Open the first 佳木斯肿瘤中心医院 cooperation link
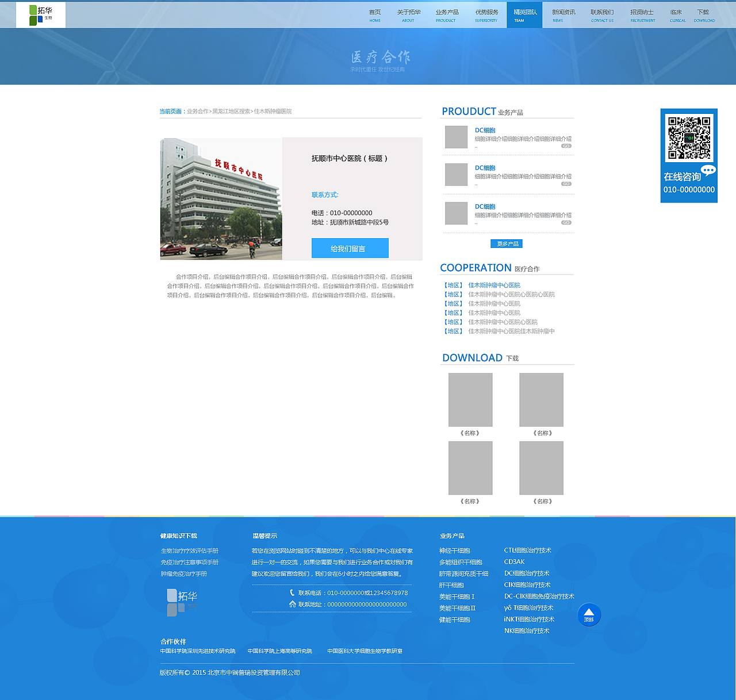Screen dimensions: 736x700 [x=493, y=285]
